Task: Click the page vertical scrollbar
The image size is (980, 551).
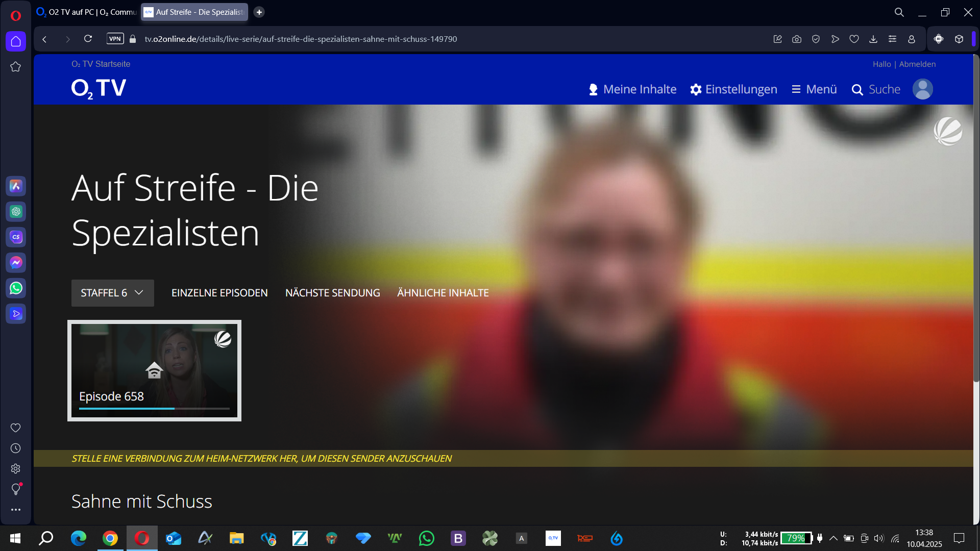Action: click(976, 219)
